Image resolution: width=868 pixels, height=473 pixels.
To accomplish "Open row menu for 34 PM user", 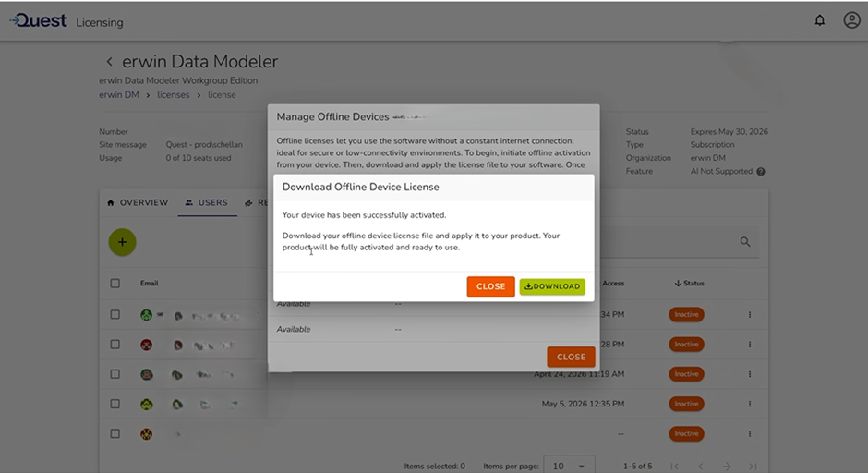I will pyautogui.click(x=750, y=315).
